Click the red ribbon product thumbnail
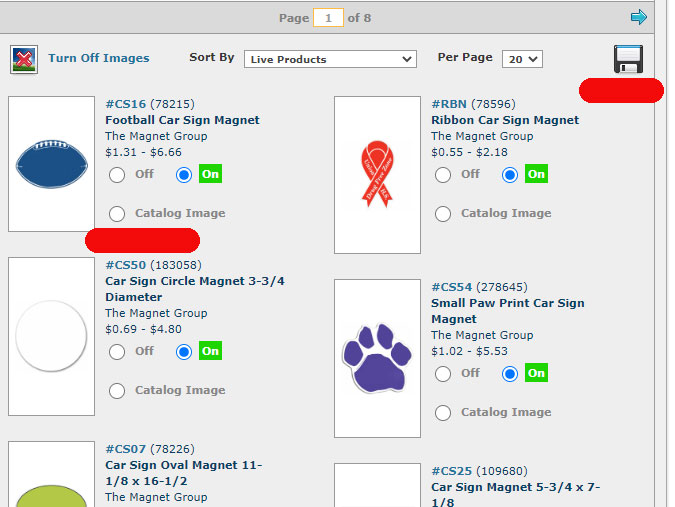Image resolution: width=675 pixels, height=507 pixels. (x=377, y=175)
